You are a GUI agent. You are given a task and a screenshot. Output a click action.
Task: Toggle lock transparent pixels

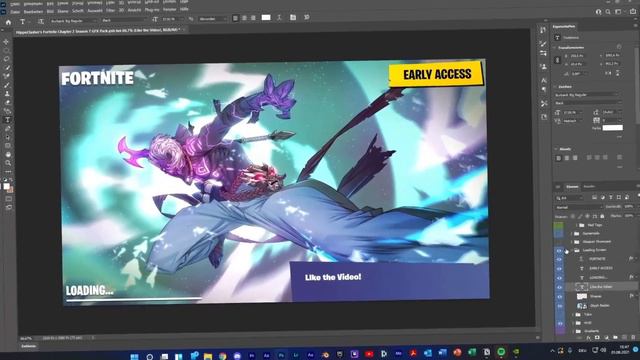click(x=573, y=216)
